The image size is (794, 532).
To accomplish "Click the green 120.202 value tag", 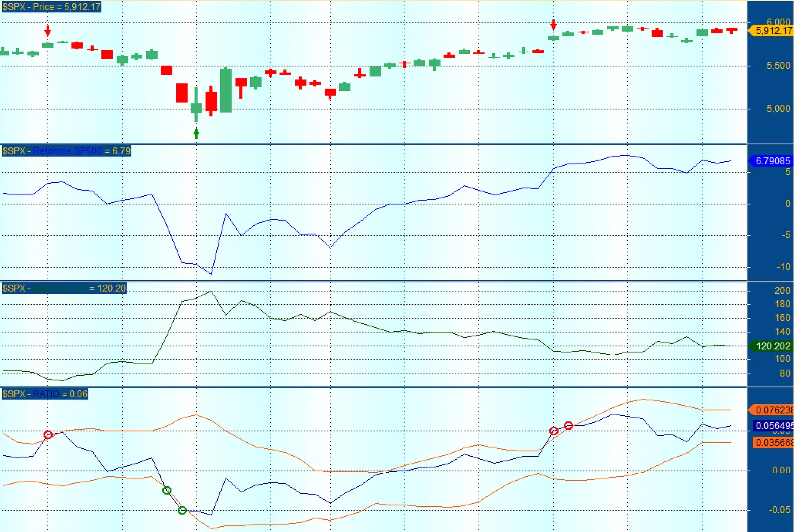I will (771, 346).
